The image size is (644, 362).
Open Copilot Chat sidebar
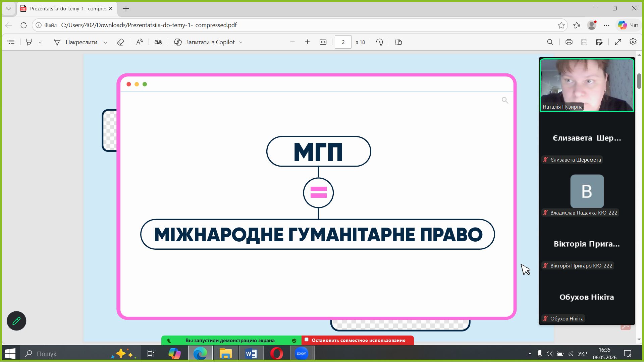point(628,25)
